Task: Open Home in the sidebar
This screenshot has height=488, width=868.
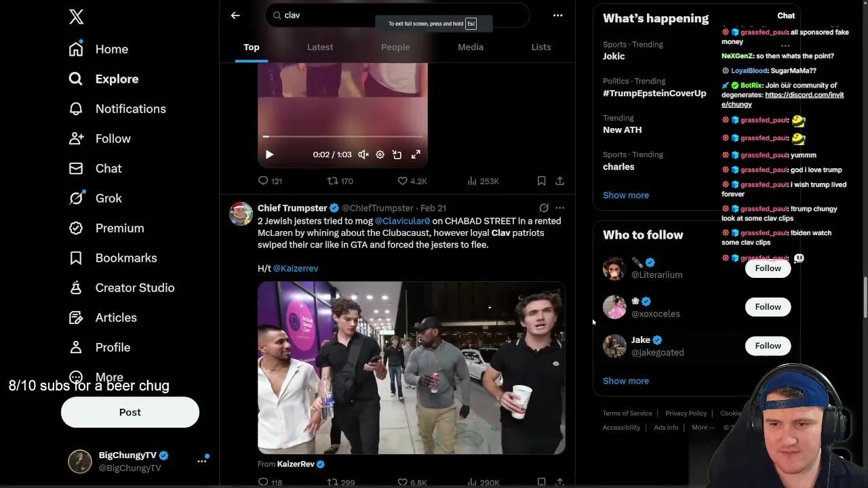Action: [98, 49]
